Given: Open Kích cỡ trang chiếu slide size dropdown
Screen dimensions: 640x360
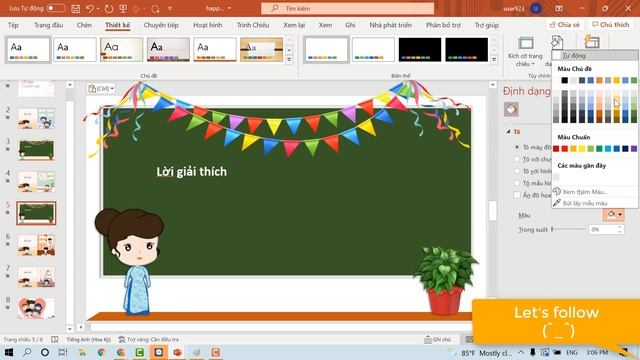Looking at the screenshot, I should click(525, 52).
